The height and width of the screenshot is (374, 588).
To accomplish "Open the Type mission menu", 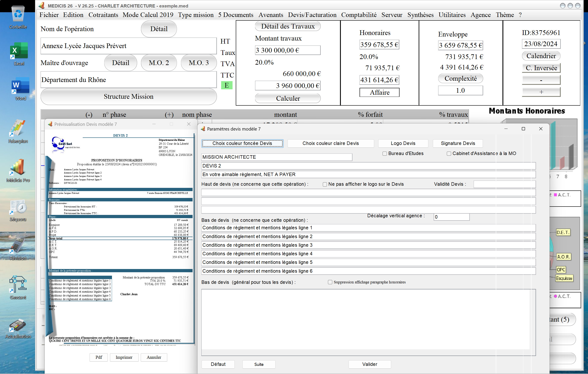I will pyautogui.click(x=196, y=15).
